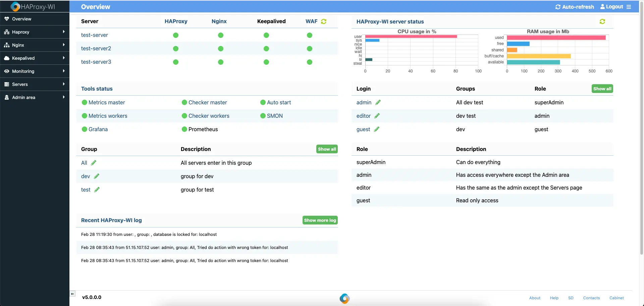
Task: Toggle Auto-refresh in the top bar
Action: click(x=575, y=7)
